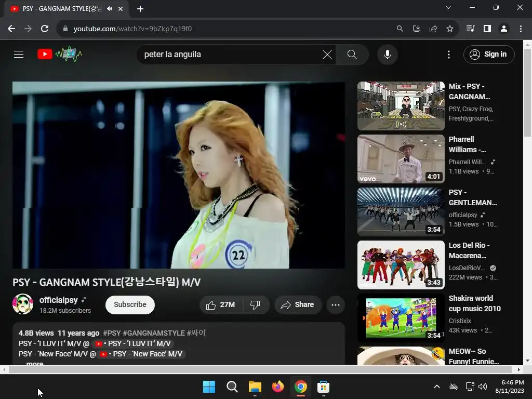Viewport: 532px width, 399px height.
Task: Open Chrome zoom magnifier icon
Action: 400,29
